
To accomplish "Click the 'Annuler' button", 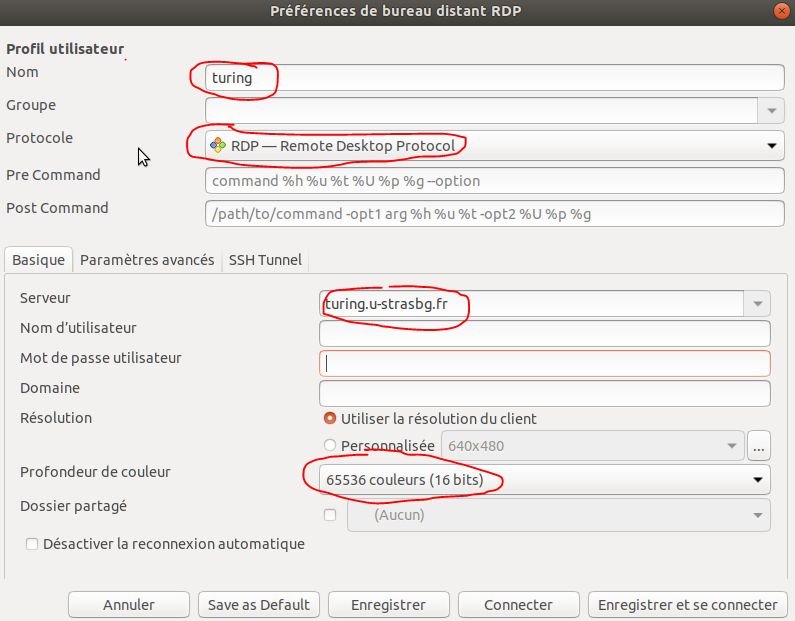I will click(x=128, y=605).
